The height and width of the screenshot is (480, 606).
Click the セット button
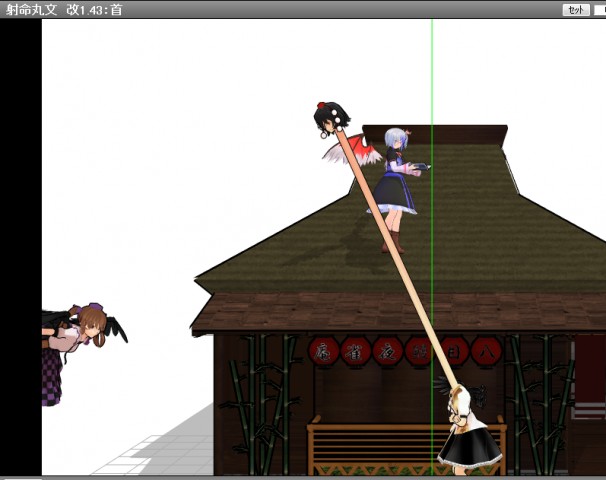pos(576,10)
